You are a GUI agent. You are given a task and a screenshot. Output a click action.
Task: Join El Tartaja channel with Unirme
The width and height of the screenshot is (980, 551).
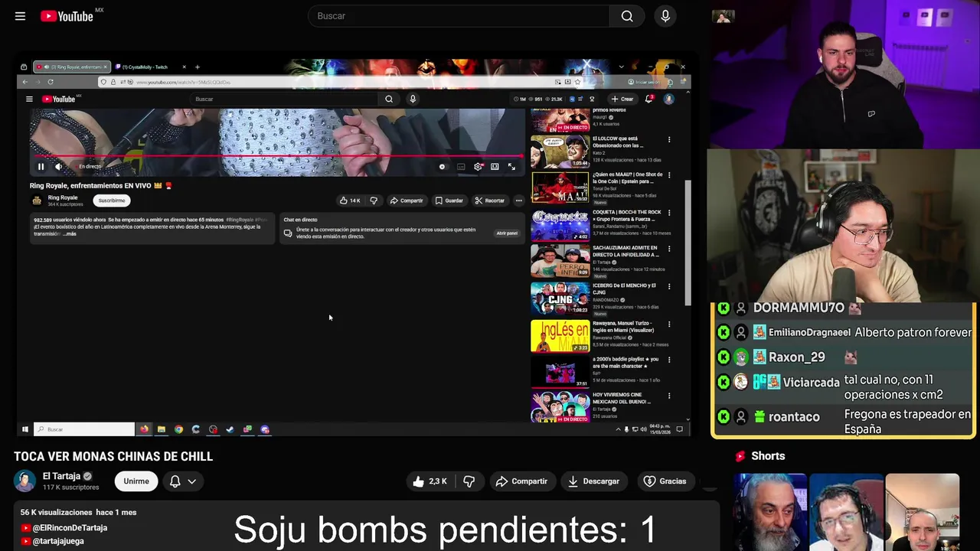click(x=136, y=481)
